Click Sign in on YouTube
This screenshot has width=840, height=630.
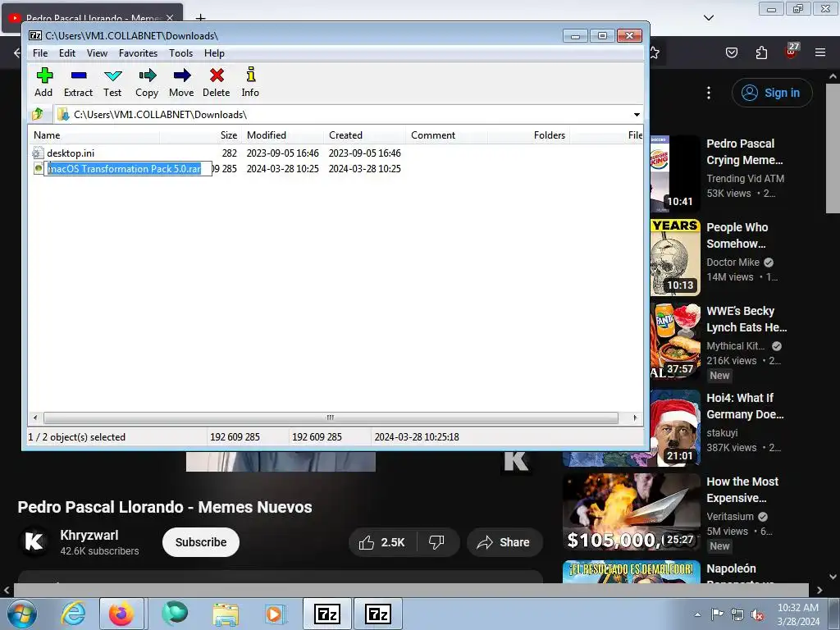(x=772, y=93)
